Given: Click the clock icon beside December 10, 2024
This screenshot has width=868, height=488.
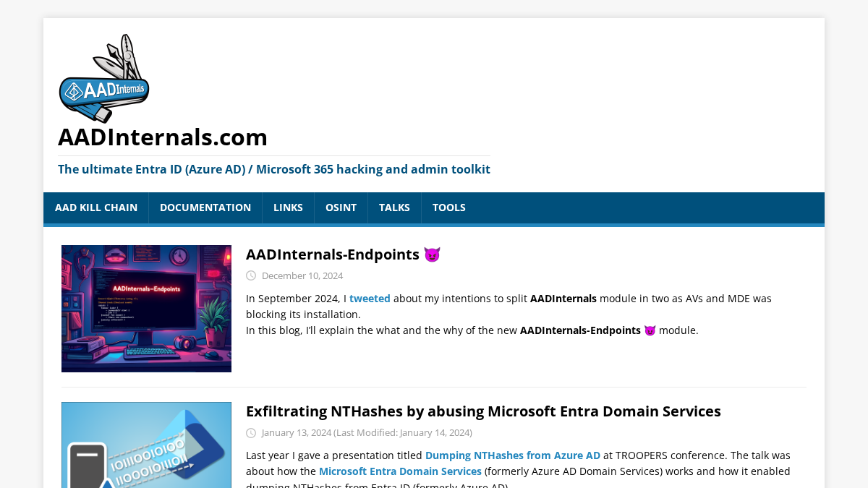Looking at the screenshot, I should tap(251, 275).
